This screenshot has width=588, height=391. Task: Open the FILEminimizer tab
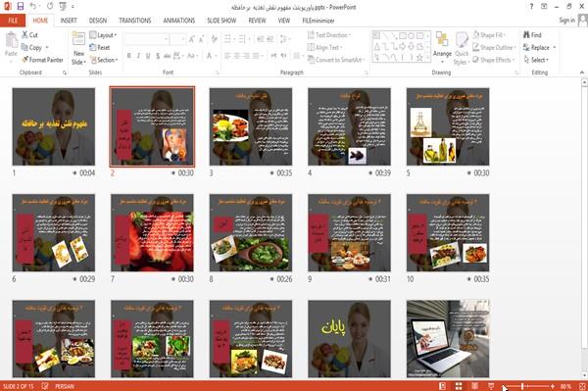[318, 21]
